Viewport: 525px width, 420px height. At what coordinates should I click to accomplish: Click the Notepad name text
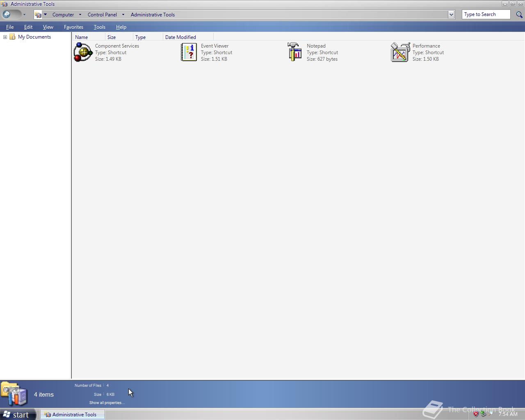[316, 46]
